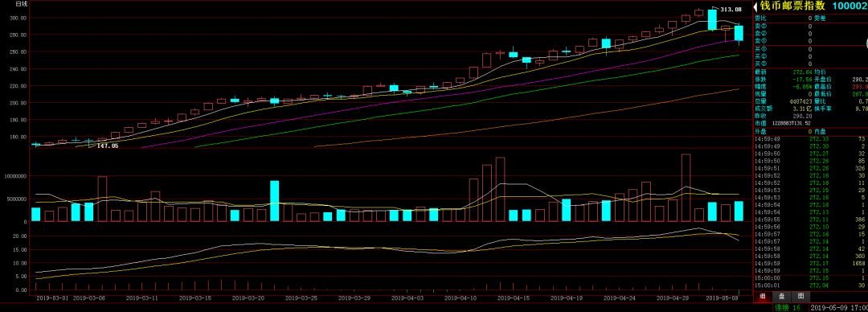Click the 313.08 high price marker
Viewport: 868px width, 312px height.
pyautogui.click(x=731, y=10)
